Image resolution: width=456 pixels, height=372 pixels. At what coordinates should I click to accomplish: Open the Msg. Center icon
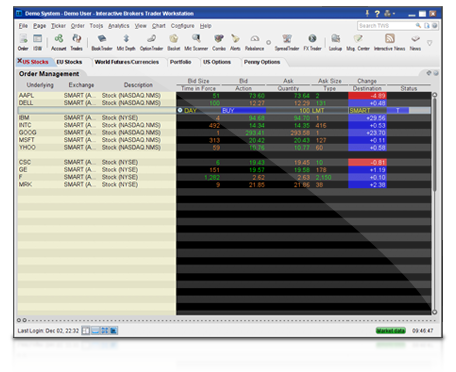tap(358, 42)
